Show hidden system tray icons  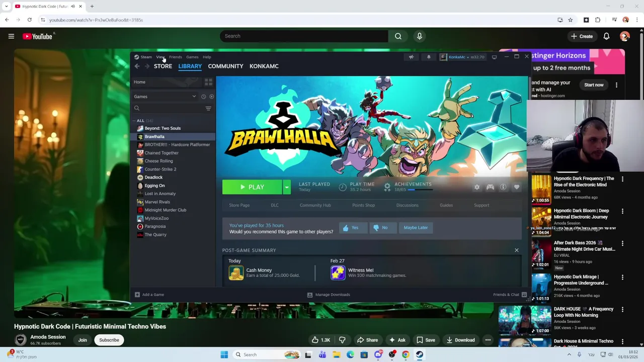pyautogui.click(x=569, y=354)
